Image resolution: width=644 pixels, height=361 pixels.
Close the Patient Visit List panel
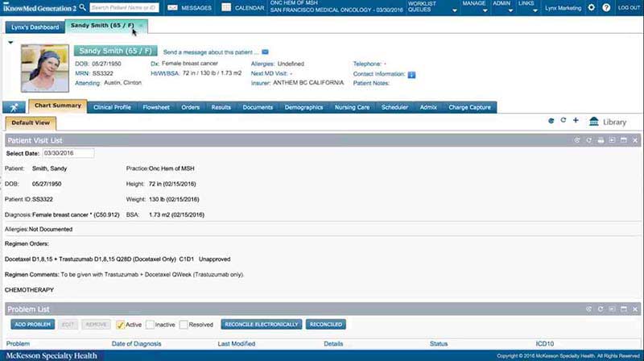[x=635, y=140]
